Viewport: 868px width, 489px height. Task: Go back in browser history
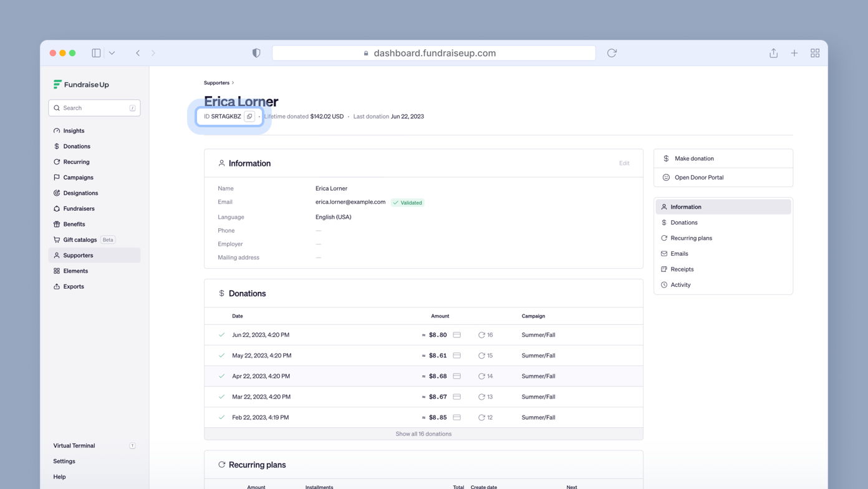138,53
